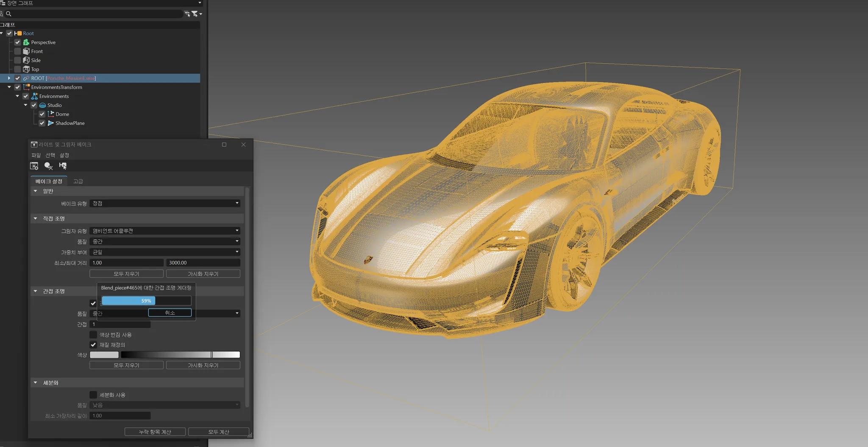Click the 59% progress bar

[x=146, y=301]
